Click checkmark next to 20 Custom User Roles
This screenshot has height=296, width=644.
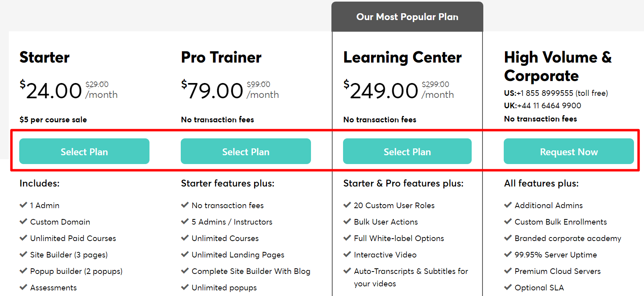click(347, 205)
